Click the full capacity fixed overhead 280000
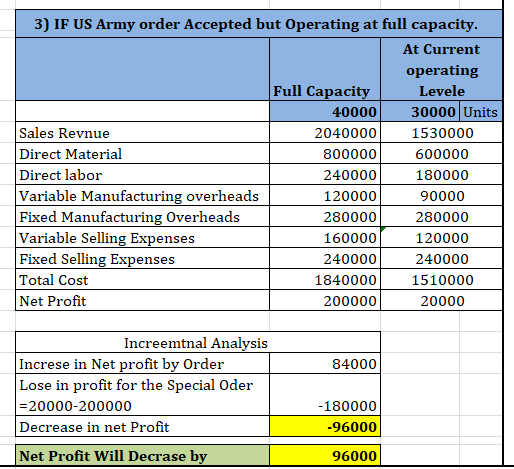 [325, 217]
